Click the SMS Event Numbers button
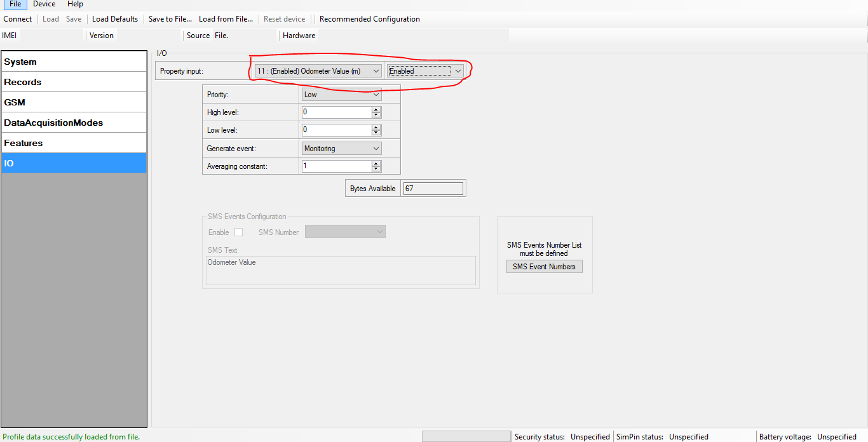 pyautogui.click(x=545, y=267)
